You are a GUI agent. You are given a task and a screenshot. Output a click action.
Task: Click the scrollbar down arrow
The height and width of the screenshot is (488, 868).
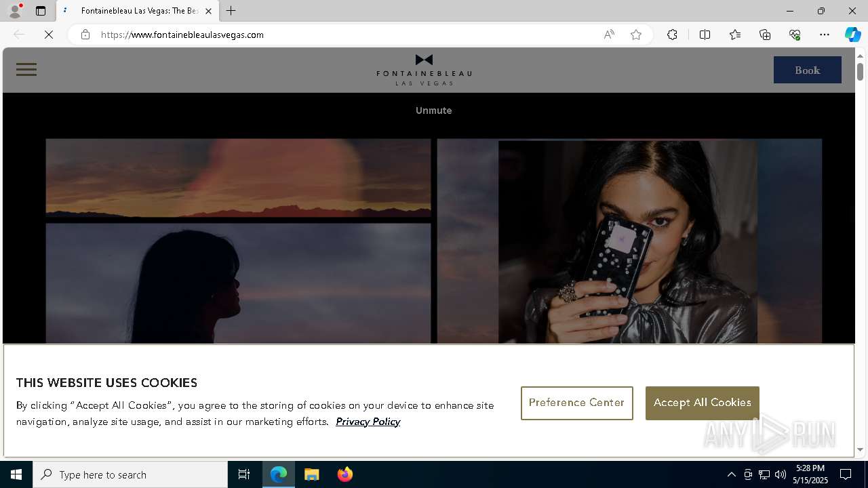(860, 449)
